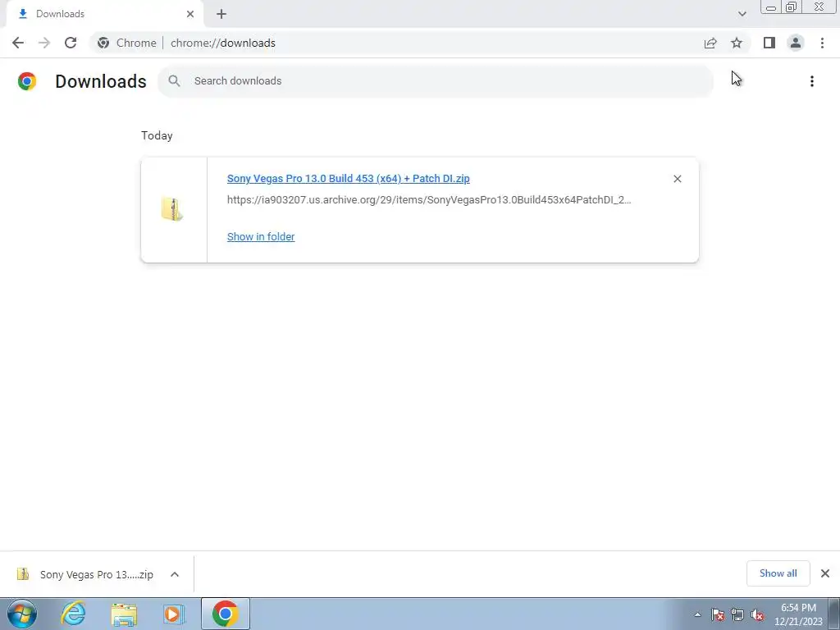Expand options for Sony Vegas download item
The width and height of the screenshot is (840, 630).
click(175, 574)
